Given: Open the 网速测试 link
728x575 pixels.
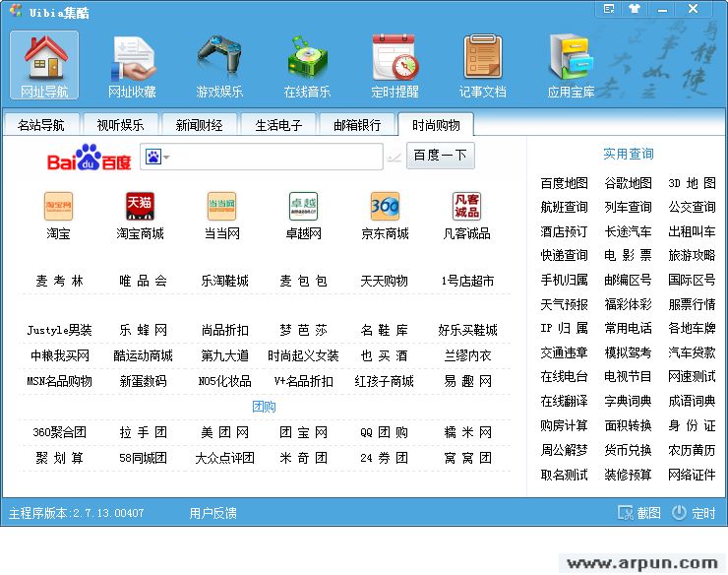Looking at the screenshot, I should coord(692,376).
